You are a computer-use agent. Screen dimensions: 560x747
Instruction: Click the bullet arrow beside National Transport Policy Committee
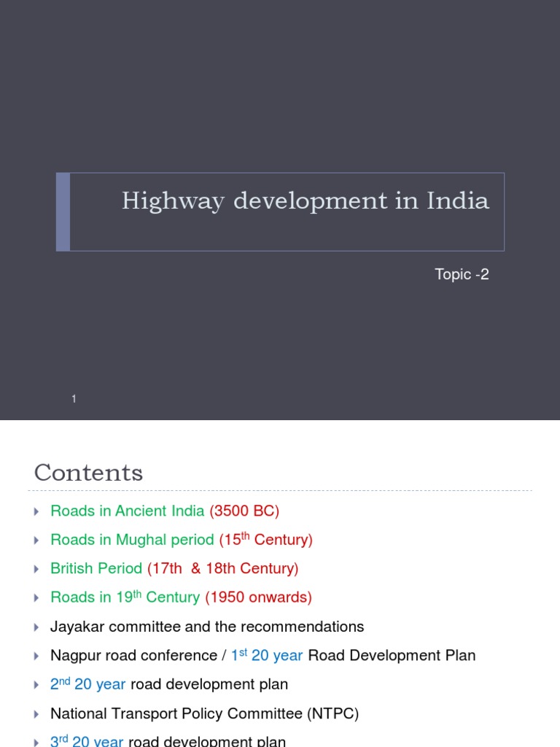click(36, 715)
